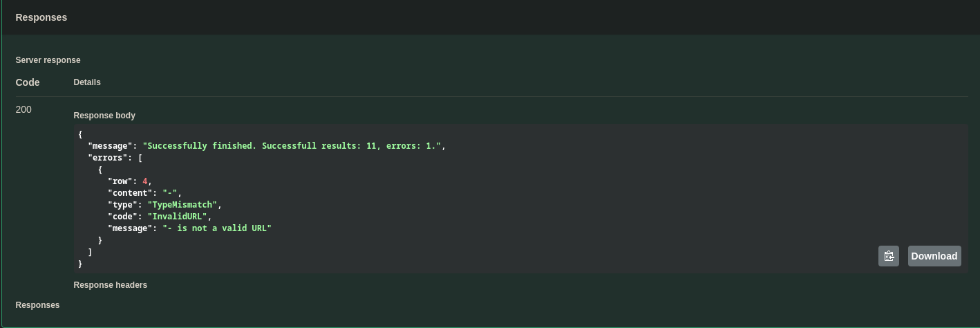
Task: Click the top Responses section header
Action: 41,17
